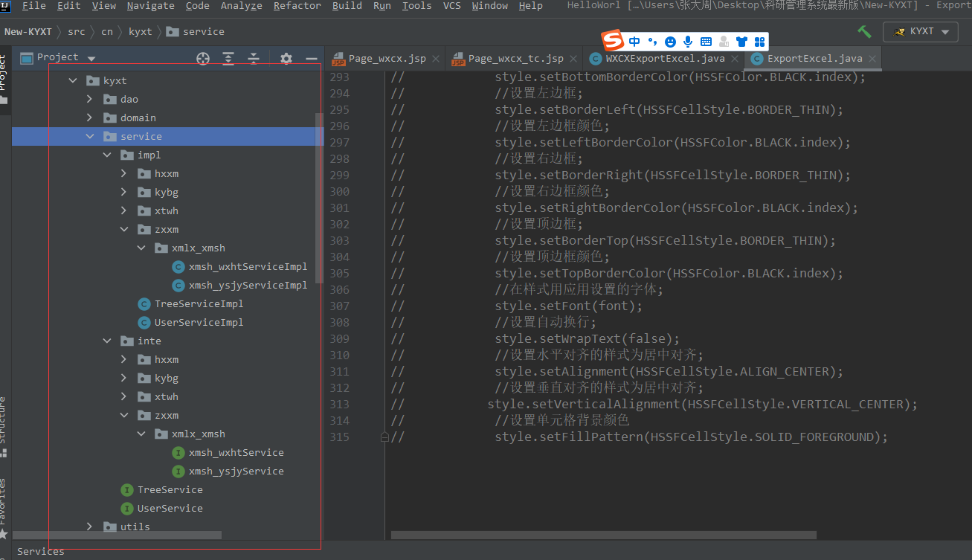This screenshot has width=972, height=560.
Task: Open the Refactor menu
Action: click(297, 6)
